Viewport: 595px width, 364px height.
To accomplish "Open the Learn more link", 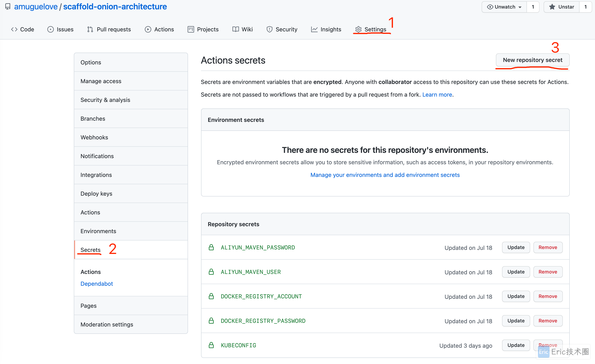I will [437, 95].
